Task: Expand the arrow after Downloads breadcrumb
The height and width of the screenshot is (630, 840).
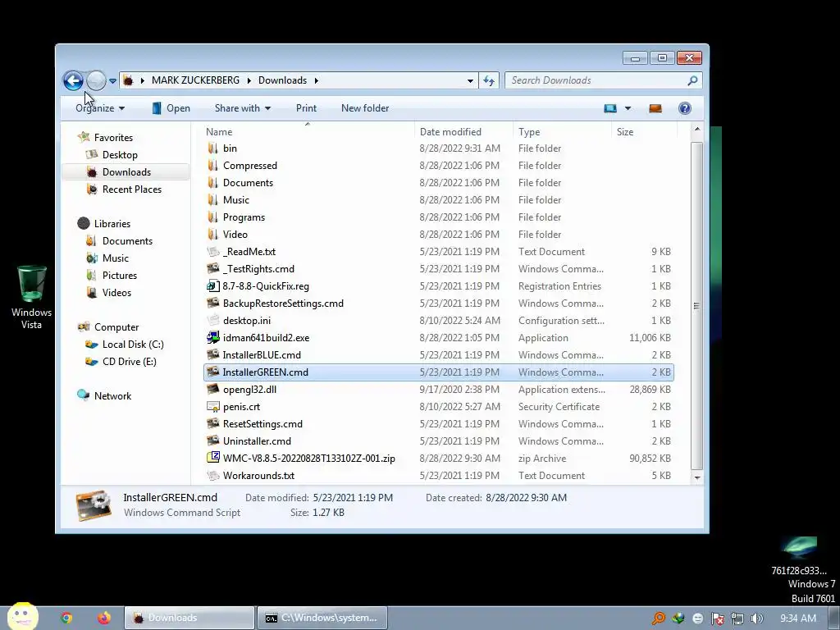Action: point(316,80)
